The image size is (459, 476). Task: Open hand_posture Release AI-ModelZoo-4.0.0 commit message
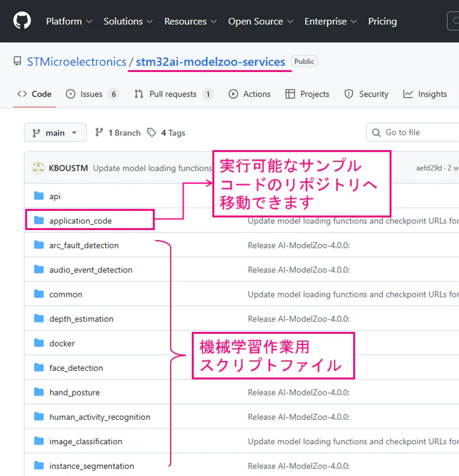[x=298, y=393]
